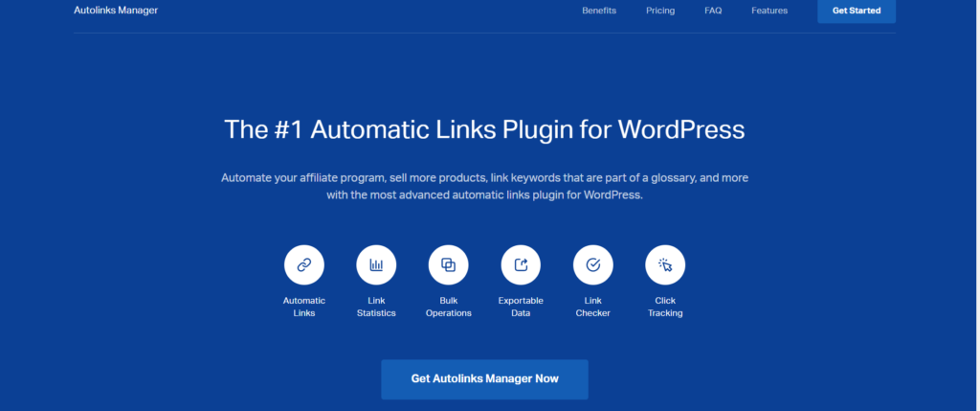Click the 'Link Checker' label text
The width and height of the screenshot is (980, 411).
(592, 307)
